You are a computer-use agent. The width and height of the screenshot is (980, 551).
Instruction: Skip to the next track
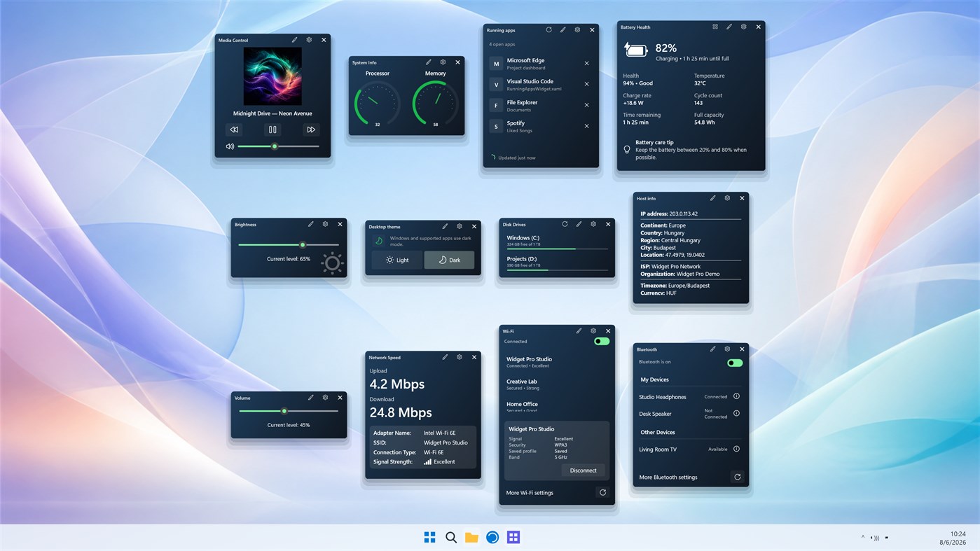click(311, 130)
